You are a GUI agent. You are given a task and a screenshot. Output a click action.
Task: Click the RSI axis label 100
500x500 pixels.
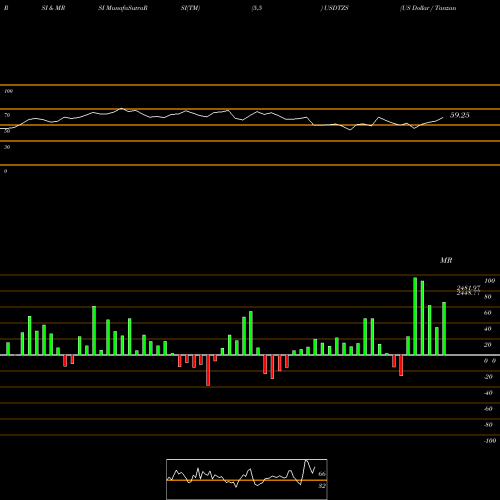coord(9,91)
